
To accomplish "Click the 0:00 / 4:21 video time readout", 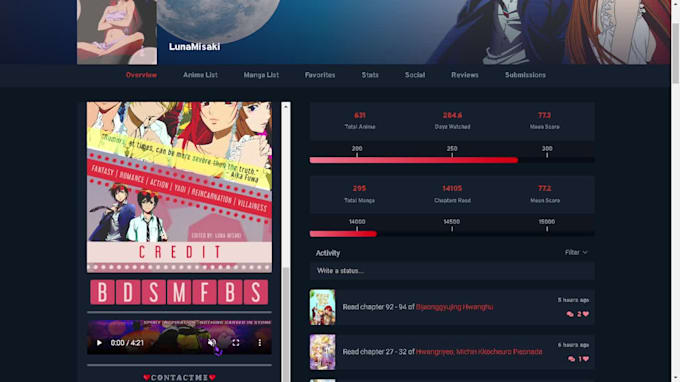I will pos(127,343).
